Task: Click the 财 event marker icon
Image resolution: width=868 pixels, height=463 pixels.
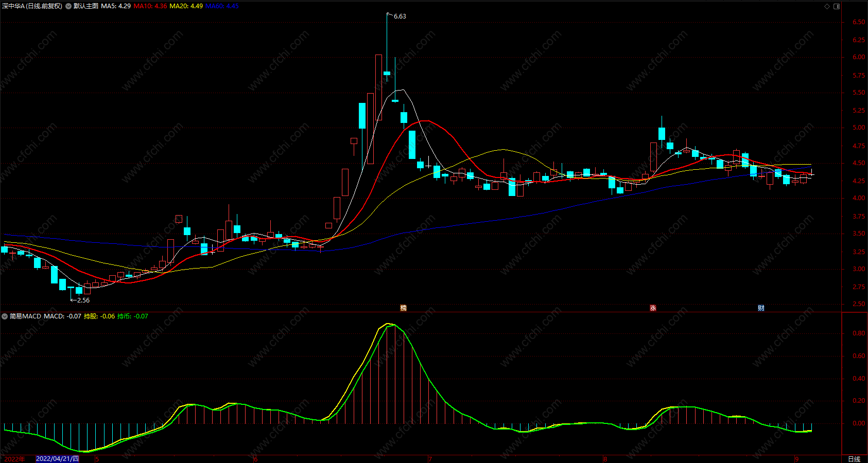Action: 761,308
